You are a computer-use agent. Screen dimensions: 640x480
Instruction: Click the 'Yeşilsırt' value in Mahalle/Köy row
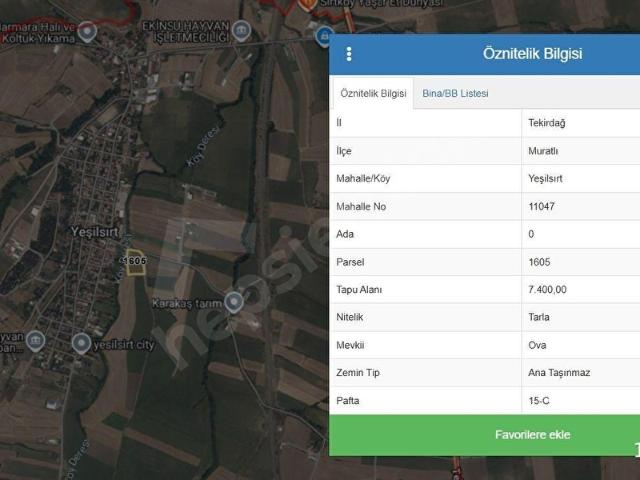click(545, 179)
